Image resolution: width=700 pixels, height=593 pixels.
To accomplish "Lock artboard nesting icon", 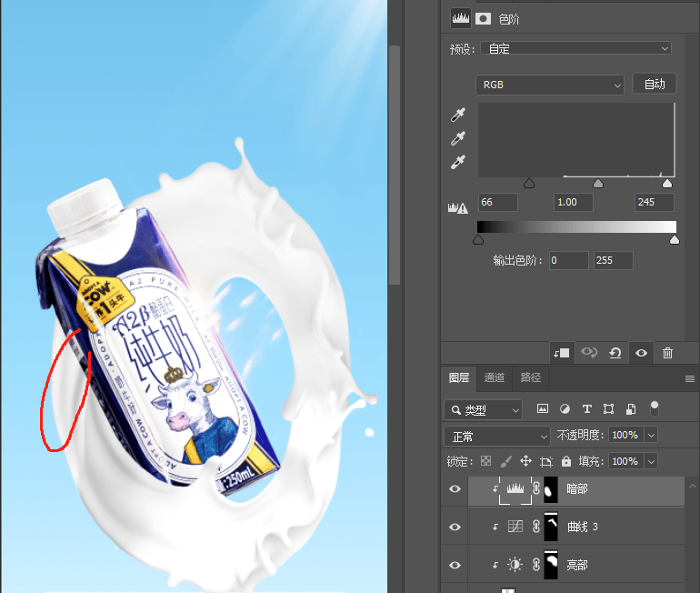I will point(546,461).
